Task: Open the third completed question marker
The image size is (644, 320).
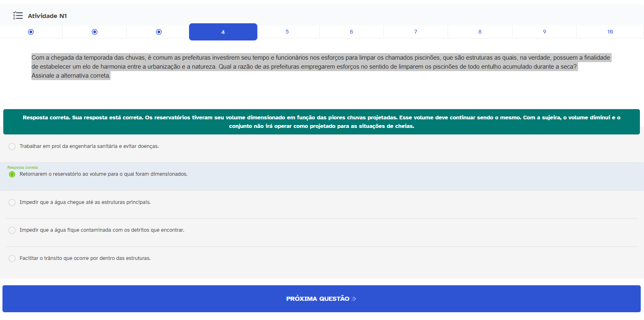Action: 159,32
